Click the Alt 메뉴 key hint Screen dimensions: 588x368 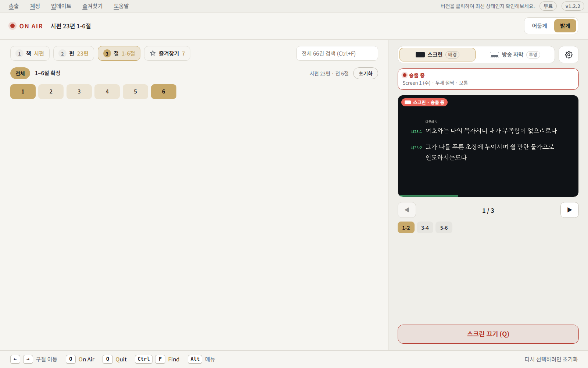coord(201,359)
